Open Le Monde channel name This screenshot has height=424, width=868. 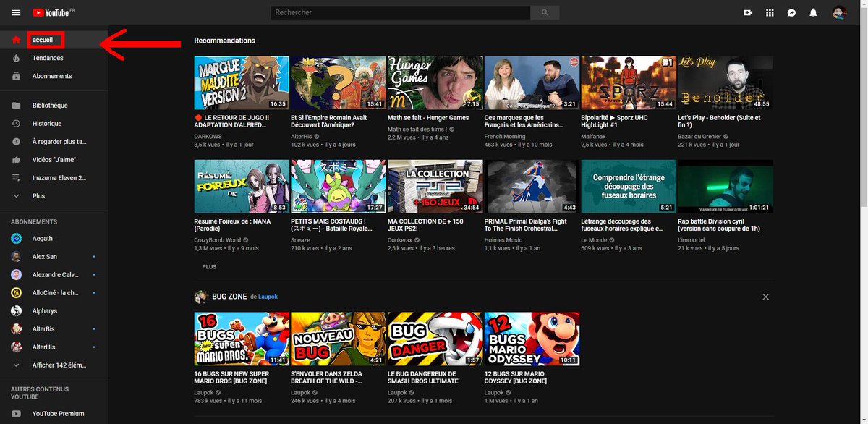pyautogui.click(x=593, y=240)
